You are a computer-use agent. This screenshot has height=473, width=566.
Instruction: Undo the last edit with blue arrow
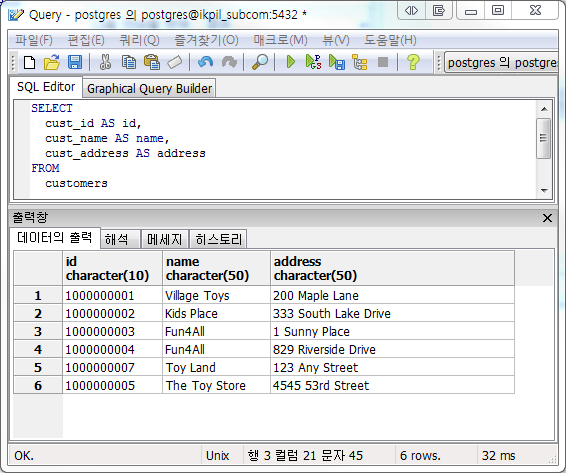(x=206, y=62)
